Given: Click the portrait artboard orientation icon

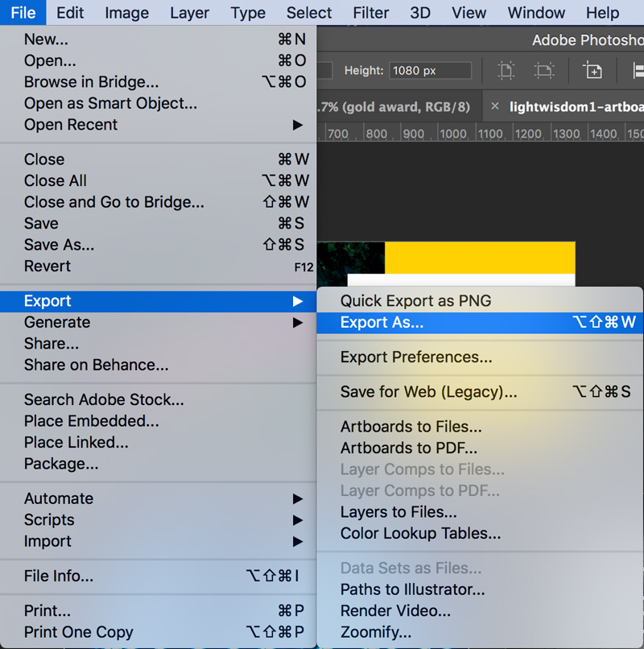Looking at the screenshot, I should 506,70.
